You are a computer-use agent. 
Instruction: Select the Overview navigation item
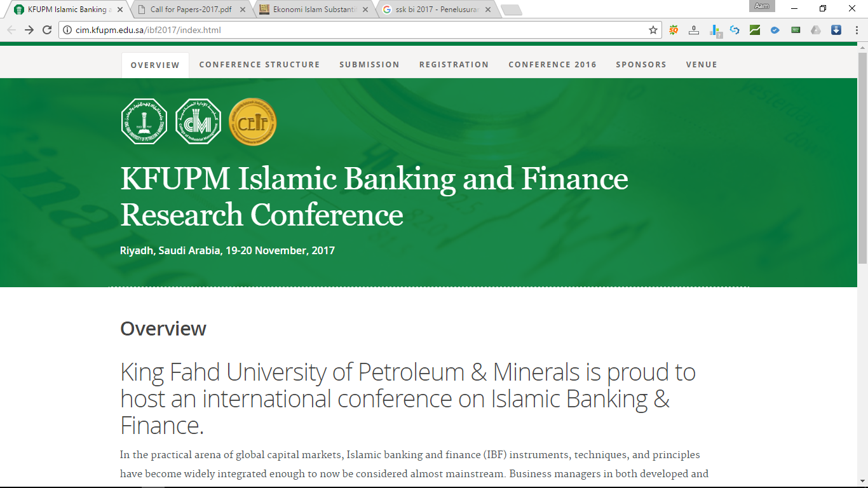155,65
